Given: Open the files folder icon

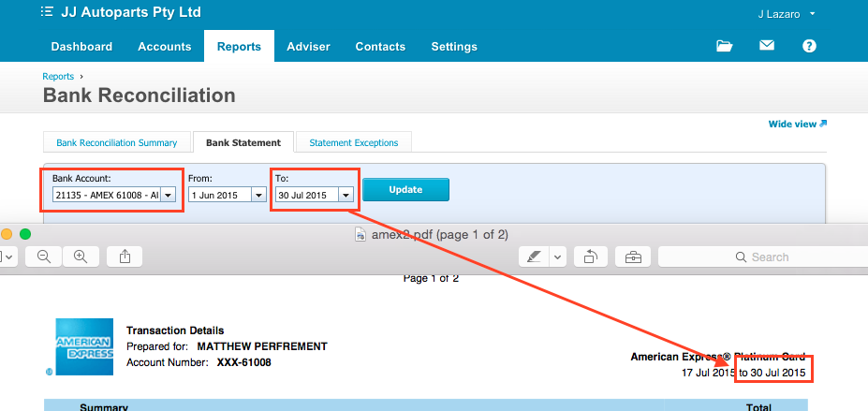Looking at the screenshot, I should (x=724, y=46).
